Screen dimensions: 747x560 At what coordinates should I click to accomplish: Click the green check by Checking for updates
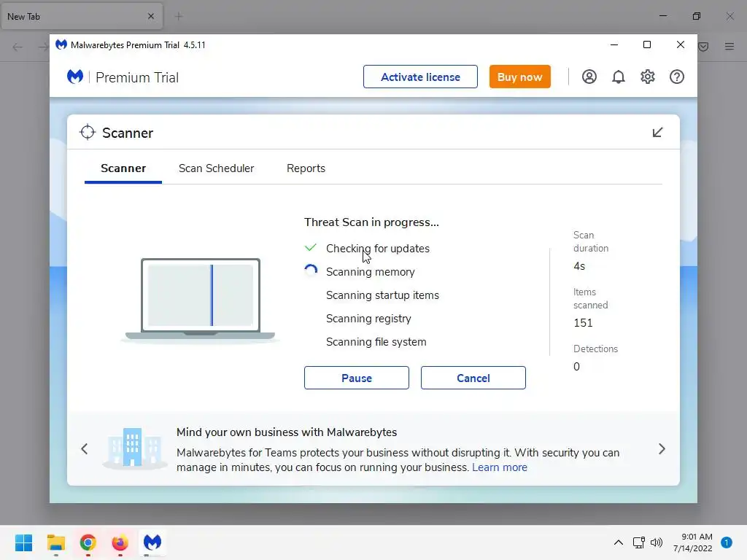click(x=311, y=248)
